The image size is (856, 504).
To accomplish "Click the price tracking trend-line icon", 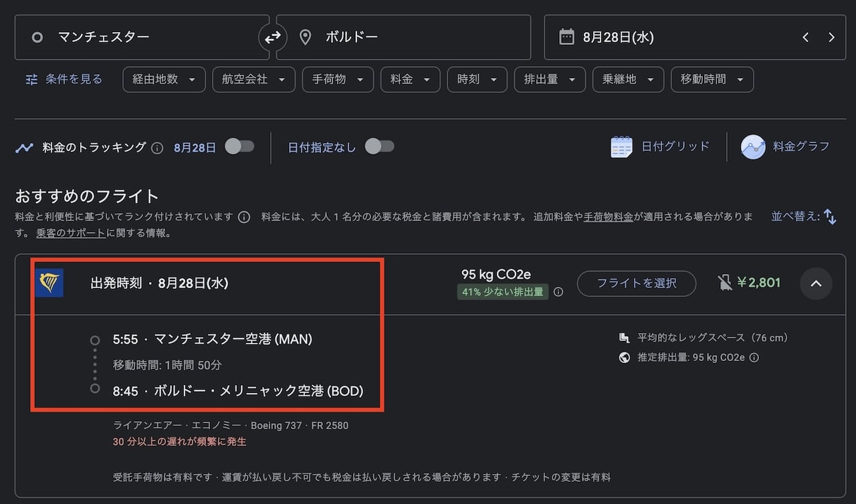I will click(x=25, y=148).
